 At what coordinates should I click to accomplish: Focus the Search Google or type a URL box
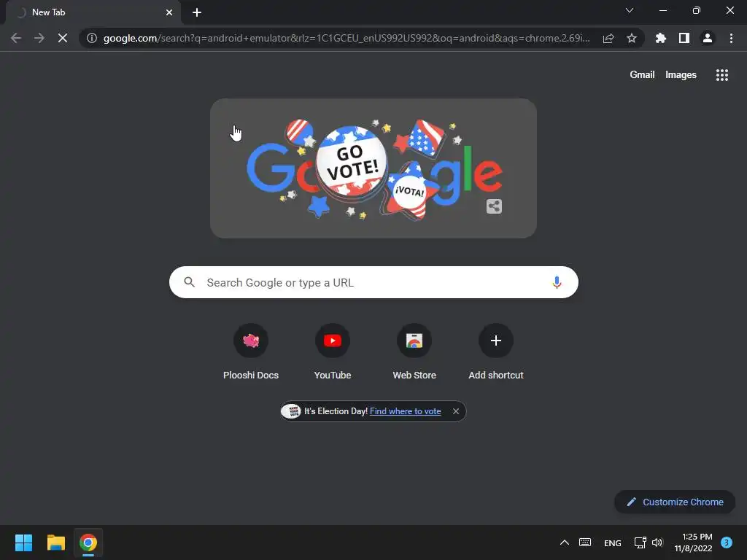[374, 282]
